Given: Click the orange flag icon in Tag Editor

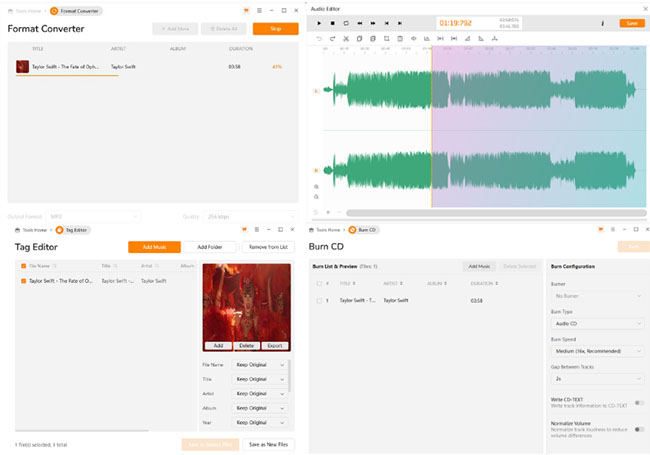Looking at the screenshot, I should 245,229.
